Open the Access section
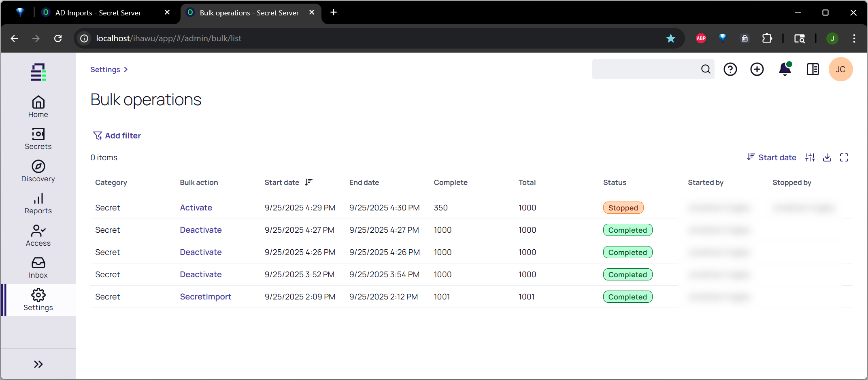Image resolution: width=868 pixels, height=380 pixels. click(x=38, y=236)
